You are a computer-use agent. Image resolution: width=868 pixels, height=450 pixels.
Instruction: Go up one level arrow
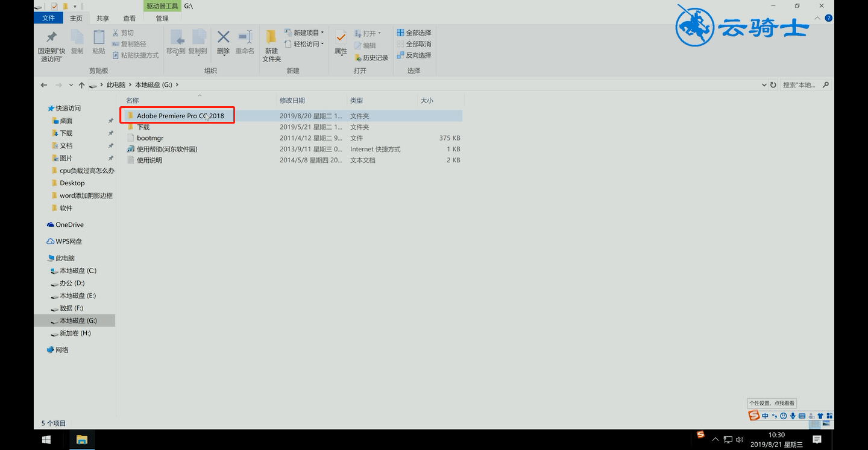[81, 85]
